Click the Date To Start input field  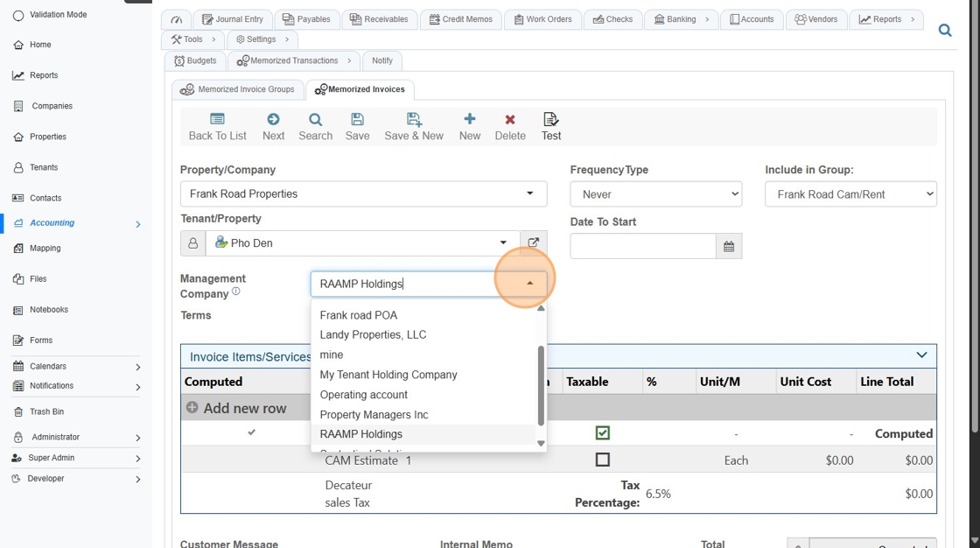click(642, 247)
